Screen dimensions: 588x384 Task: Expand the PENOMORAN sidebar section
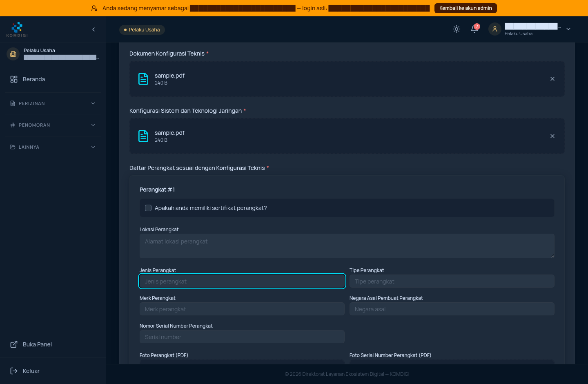coord(53,125)
